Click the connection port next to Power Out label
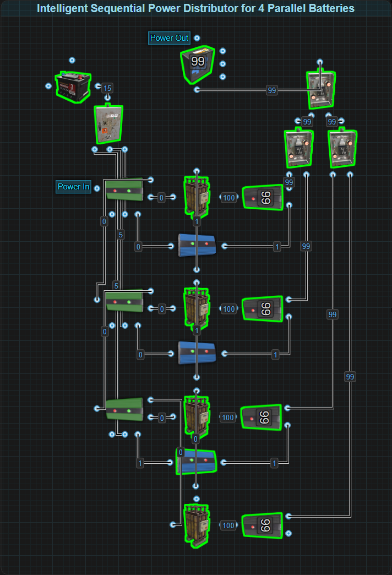 197,38
